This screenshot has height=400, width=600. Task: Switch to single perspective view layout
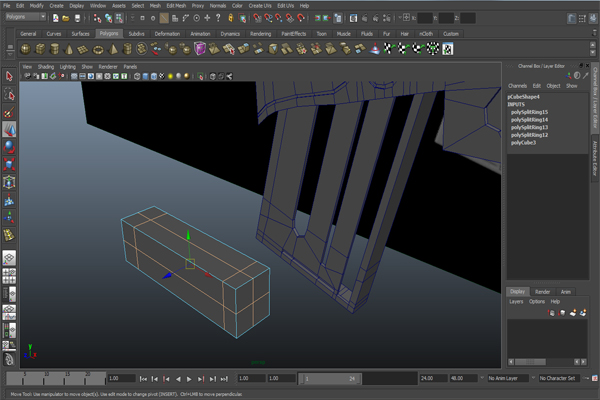pyautogui.click(x=9, y=258)
